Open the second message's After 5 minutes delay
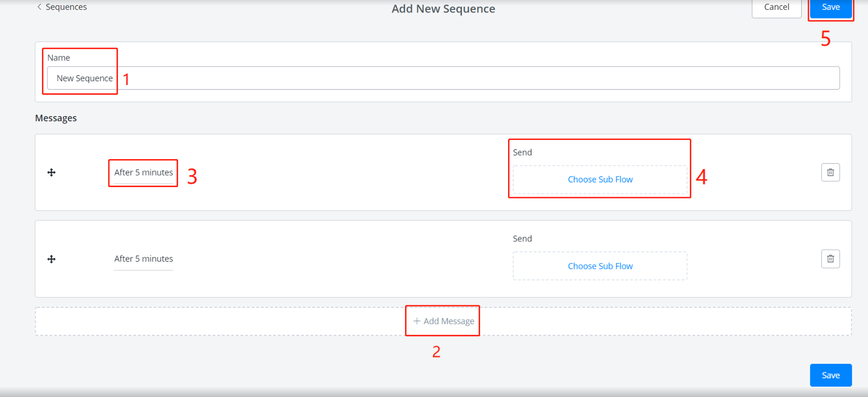 pyautogui.click(x=143, y=259)
